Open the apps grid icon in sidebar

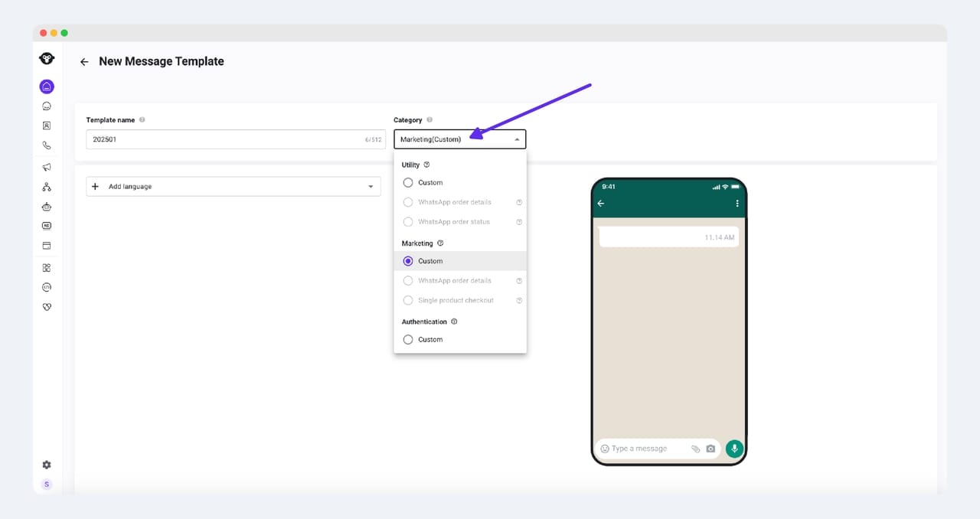[47, 267]
